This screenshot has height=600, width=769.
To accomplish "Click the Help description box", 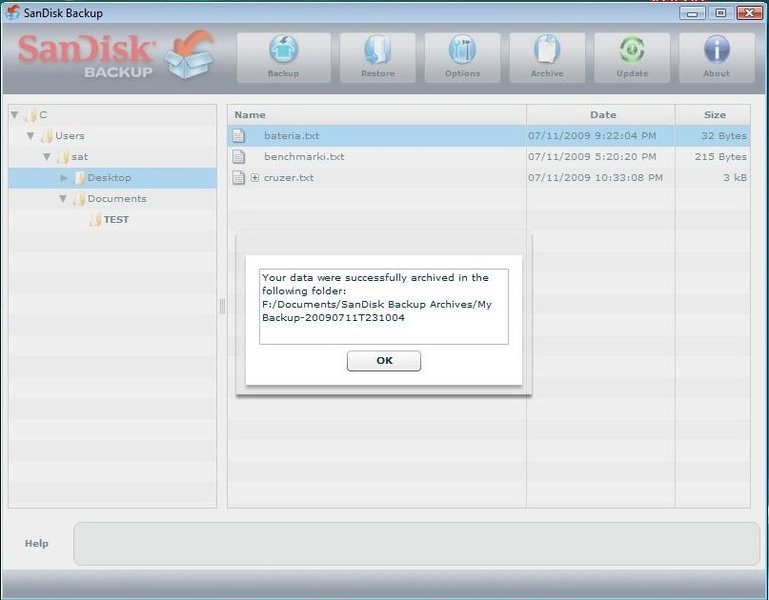I will (x=416, y=544).
